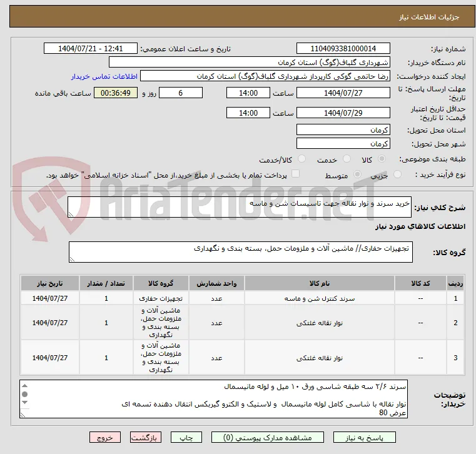
Task: Click the ایجاد کننده درخواست field
Action: point(265,76)
